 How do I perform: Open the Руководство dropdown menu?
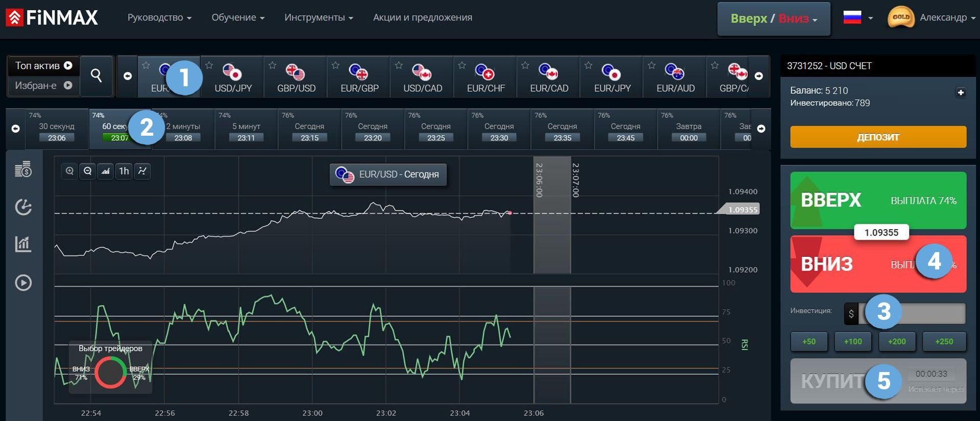[159, 17]
